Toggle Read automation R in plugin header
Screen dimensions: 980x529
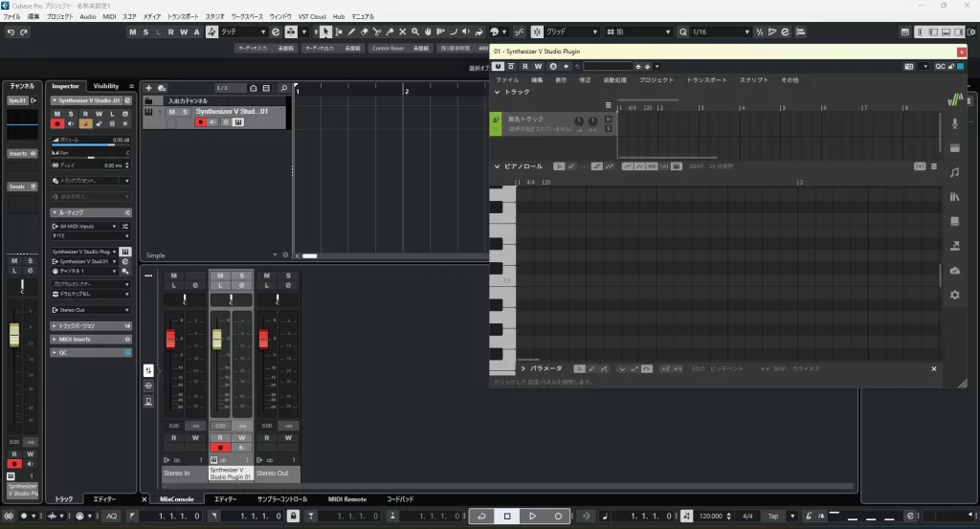525,66
